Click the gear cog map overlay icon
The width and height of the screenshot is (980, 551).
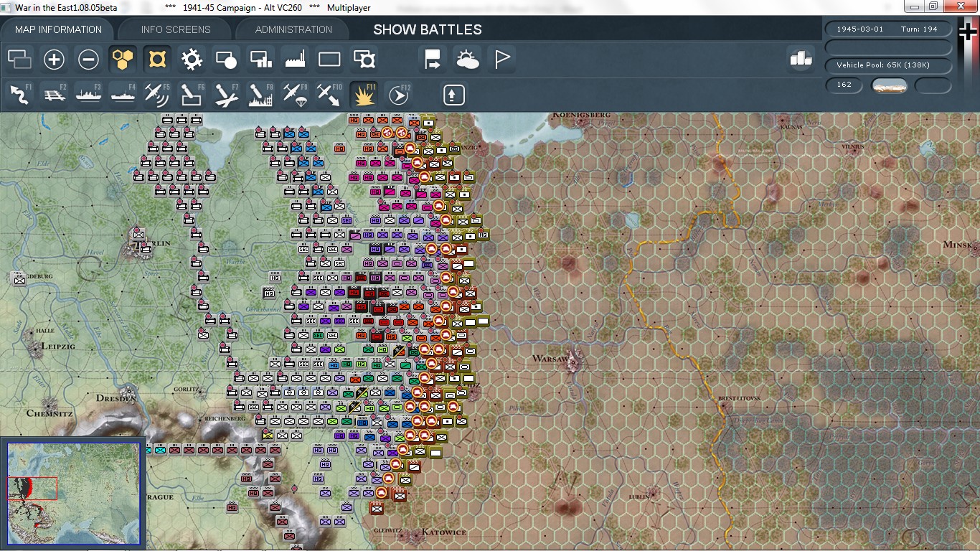point(192,59)
